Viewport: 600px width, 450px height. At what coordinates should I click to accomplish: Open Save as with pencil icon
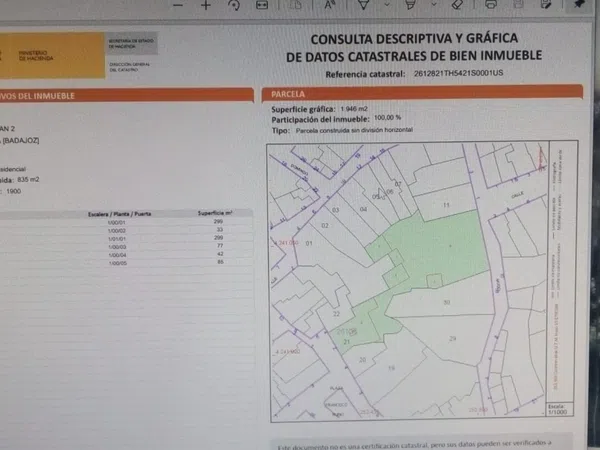click(x=546, y=5)
